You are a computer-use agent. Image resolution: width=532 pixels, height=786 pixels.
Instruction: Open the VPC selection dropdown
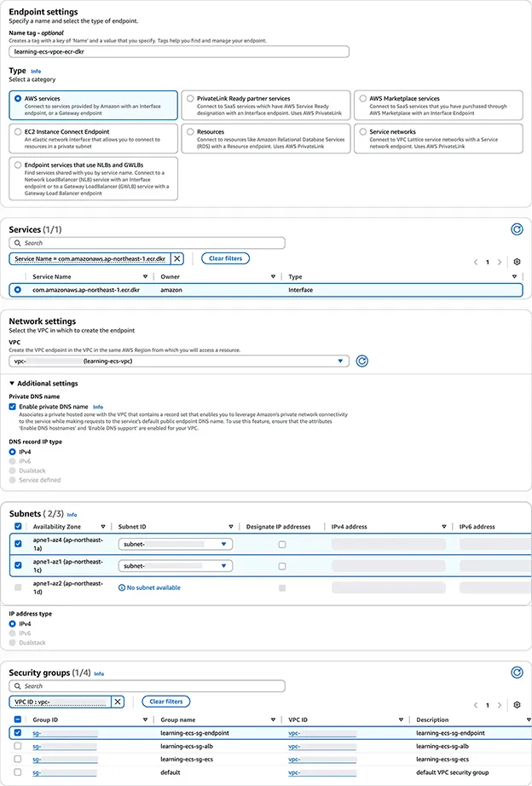point(179,361)
